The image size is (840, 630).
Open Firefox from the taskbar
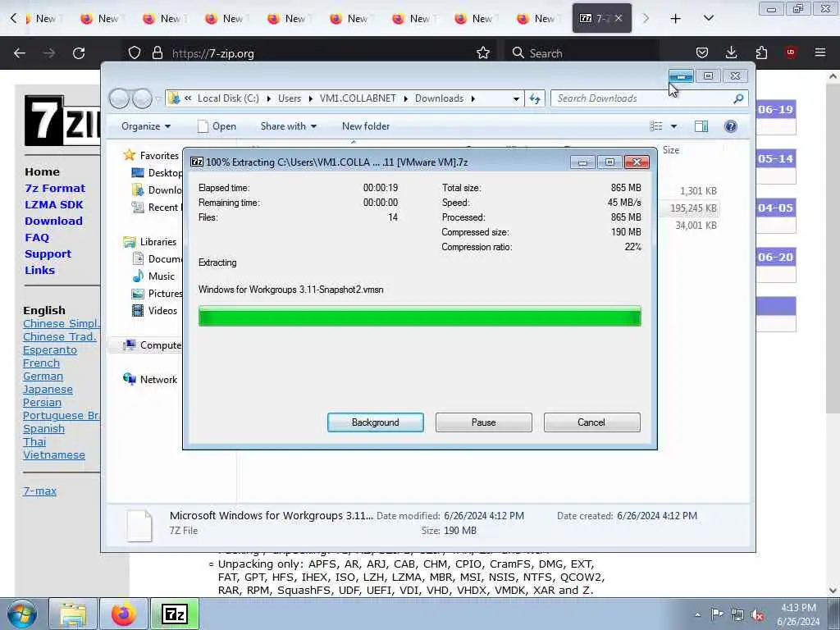[x=123, y=614]
